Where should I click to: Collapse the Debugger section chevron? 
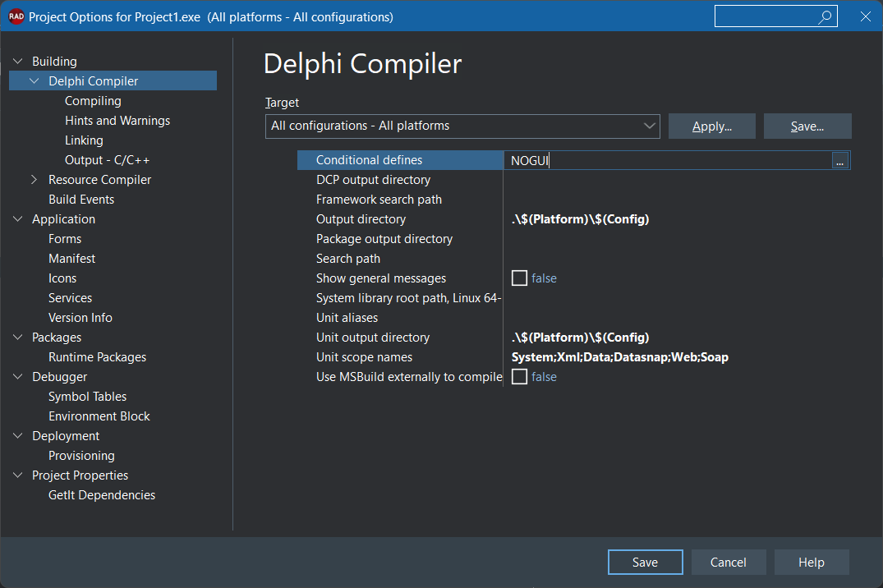(18, 377)
